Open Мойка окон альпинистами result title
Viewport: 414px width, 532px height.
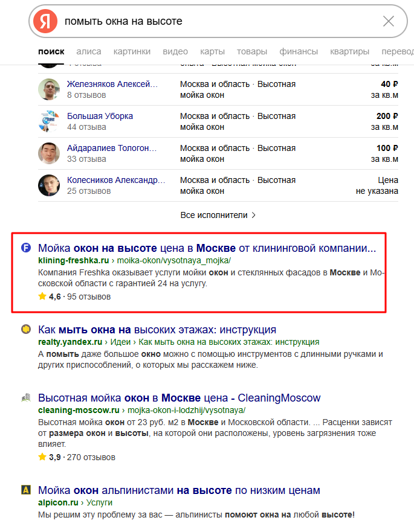tap(179, 490)
